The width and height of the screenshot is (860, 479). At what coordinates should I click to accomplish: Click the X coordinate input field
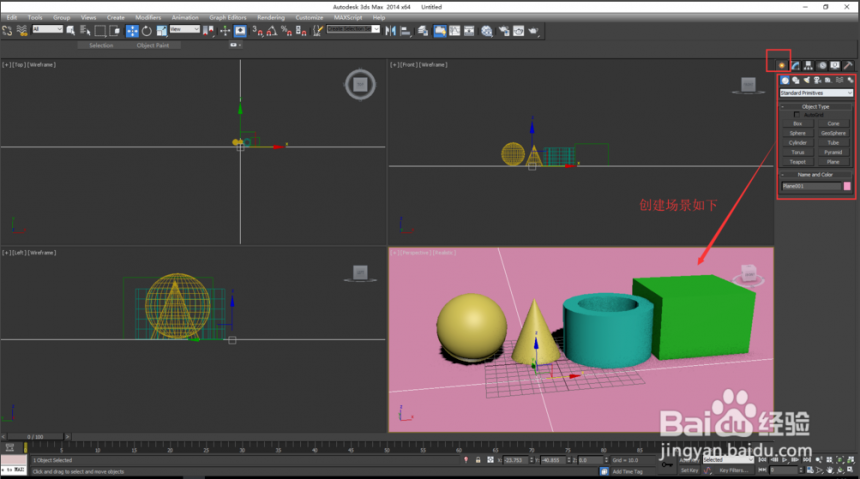(516, 460)
